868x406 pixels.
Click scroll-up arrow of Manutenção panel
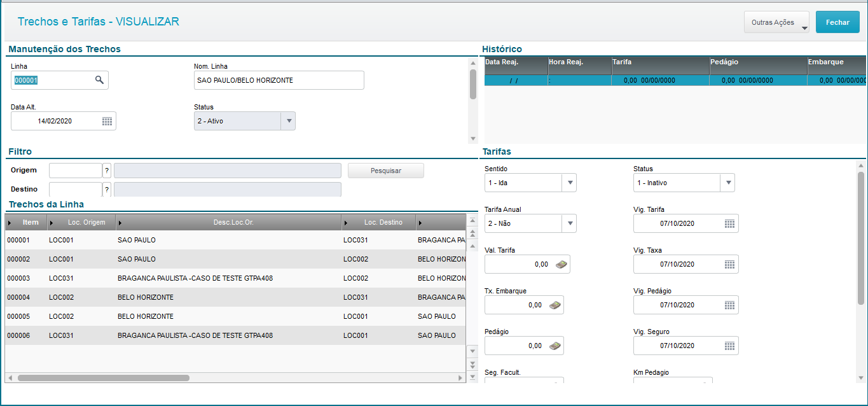click(472, 62)
